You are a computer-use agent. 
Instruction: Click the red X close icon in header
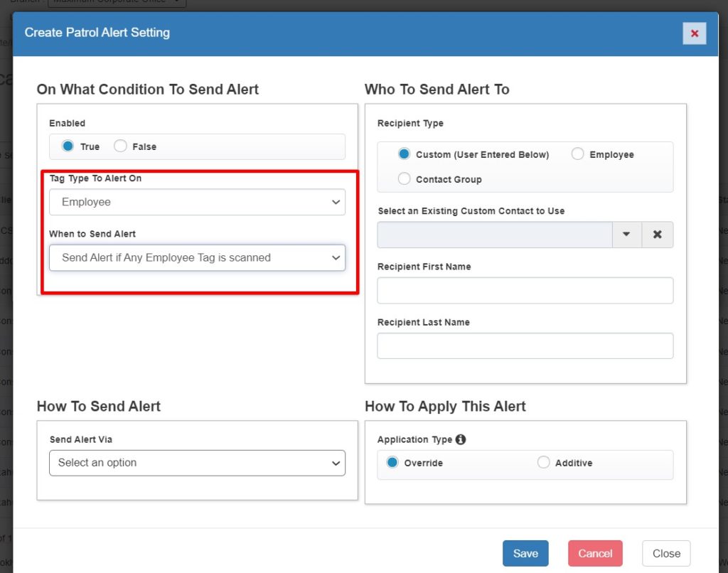pyautogui.click(x=694, y=33)
